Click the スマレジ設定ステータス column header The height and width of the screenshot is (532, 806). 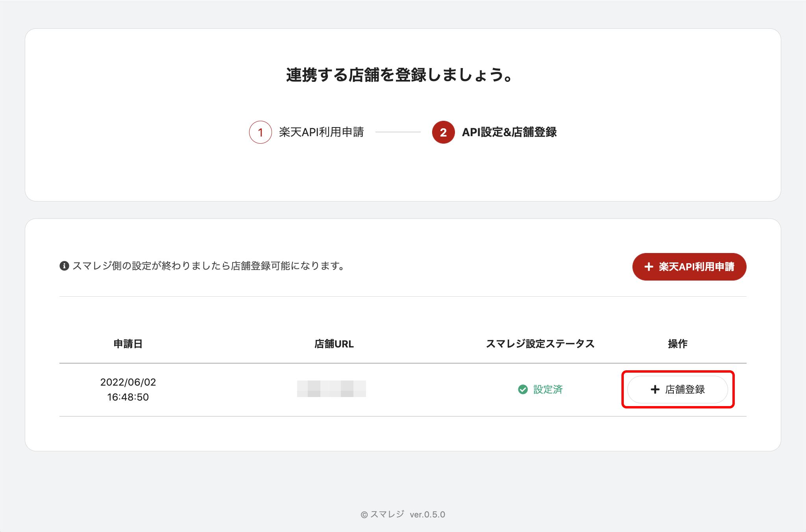pos(540,344)
